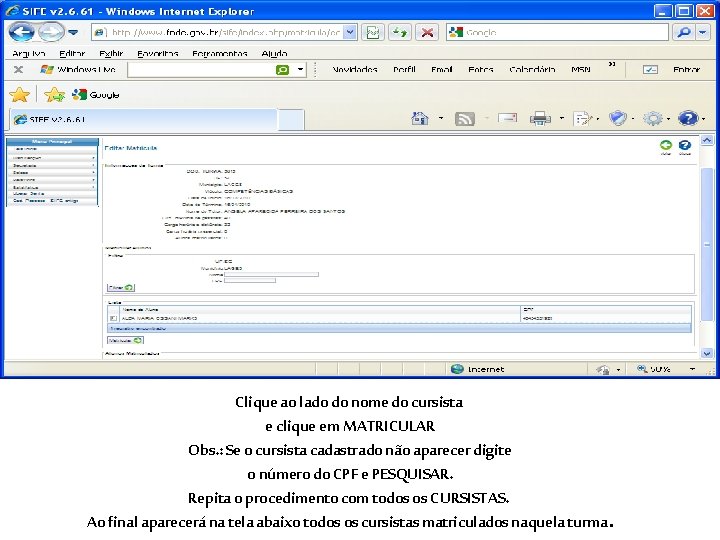This screenshot has height=540, width=720.
Task: Click Fotos in the Windows Live toolbar
Action: (481, 69)
